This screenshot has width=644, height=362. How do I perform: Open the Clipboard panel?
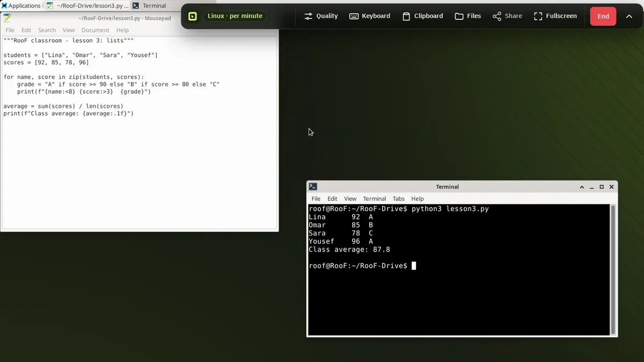(423, 16)
